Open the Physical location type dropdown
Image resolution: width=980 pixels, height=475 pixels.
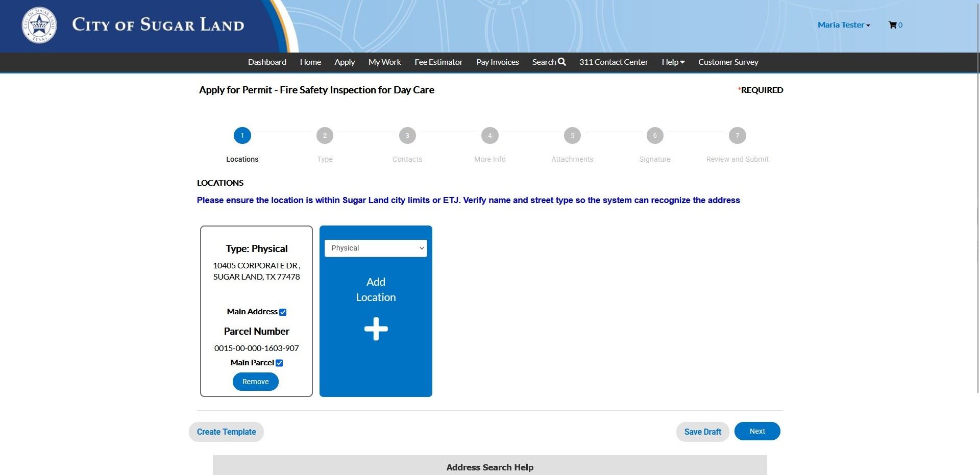point(376,248)
